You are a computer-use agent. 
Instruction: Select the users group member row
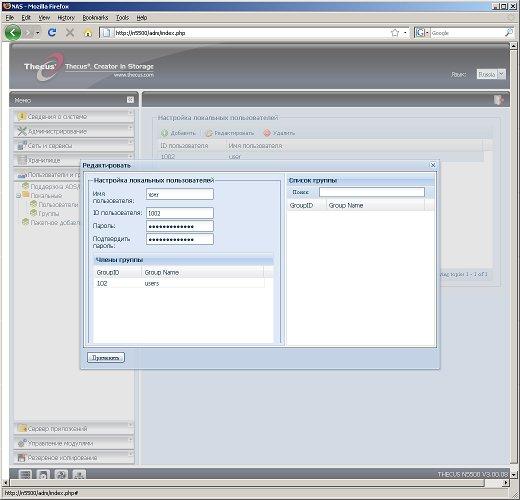point(179,283)
